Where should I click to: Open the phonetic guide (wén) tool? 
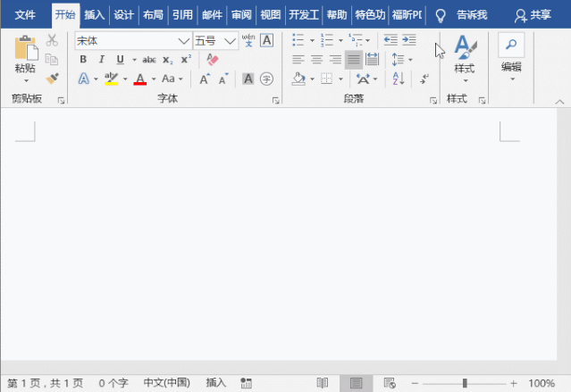(248, 40)
